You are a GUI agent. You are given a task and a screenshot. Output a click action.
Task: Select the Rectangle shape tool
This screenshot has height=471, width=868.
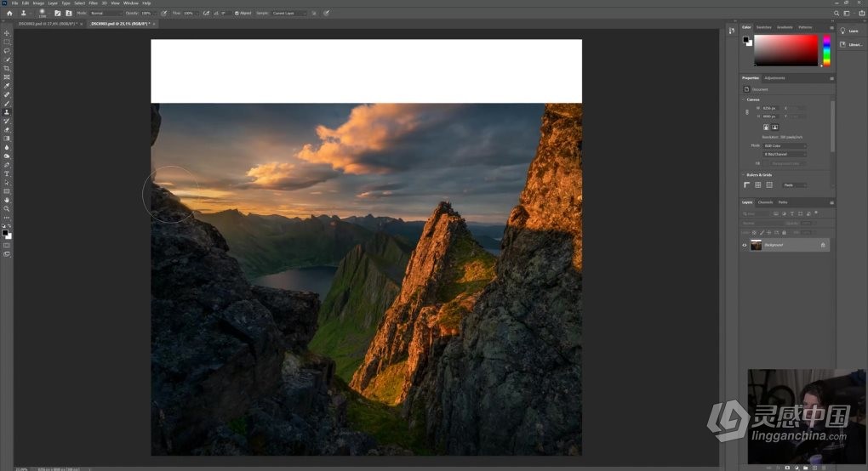click(x=7, y=191)
